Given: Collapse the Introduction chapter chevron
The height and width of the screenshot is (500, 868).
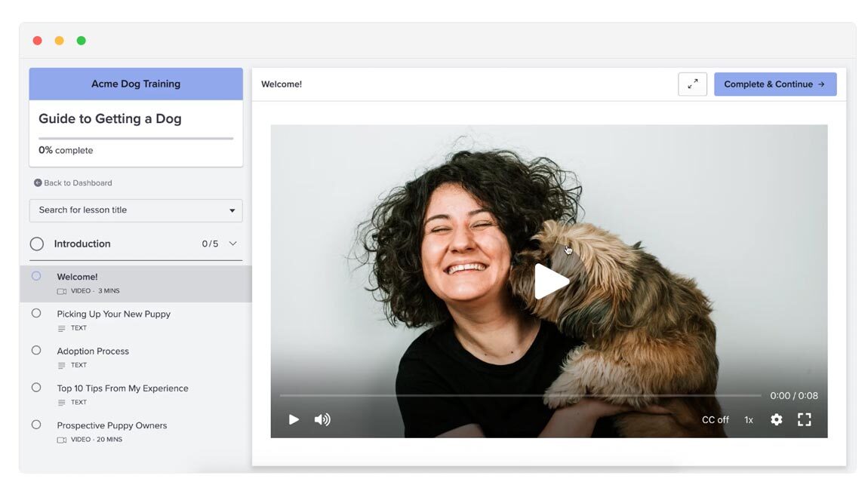Looking at the screenshot, I should coord(232,244).
